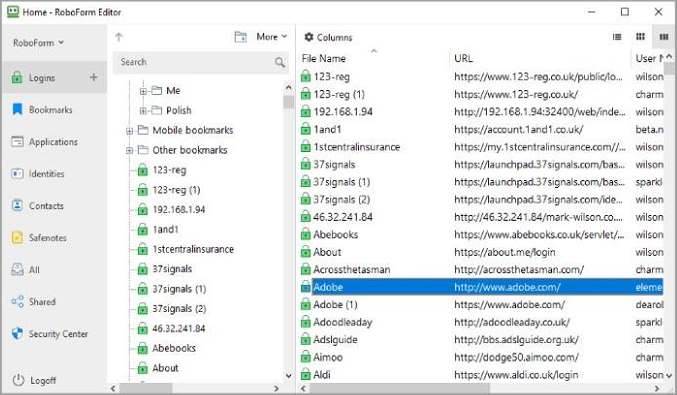Open the Contacts section

[x=38, y=206]
